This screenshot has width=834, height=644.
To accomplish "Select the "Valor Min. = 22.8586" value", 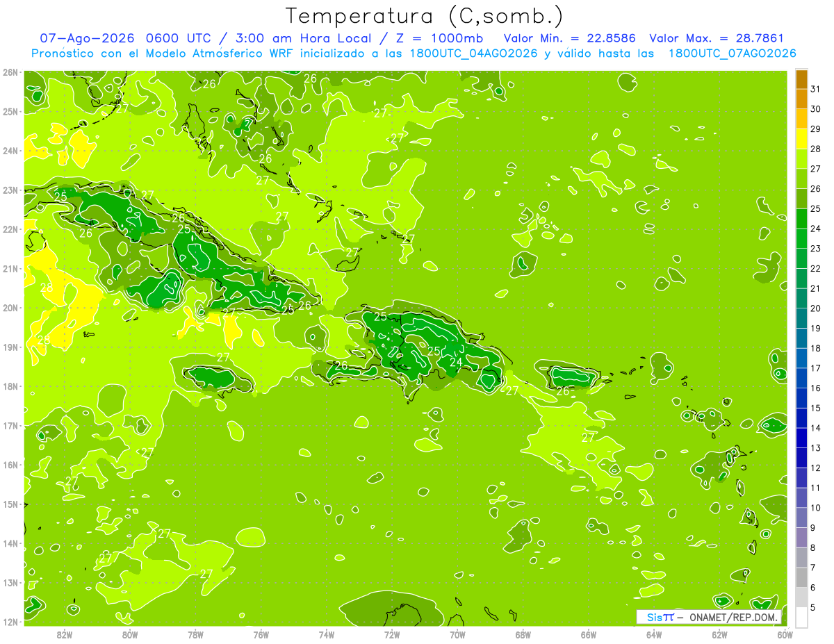I will coord(570,39).
